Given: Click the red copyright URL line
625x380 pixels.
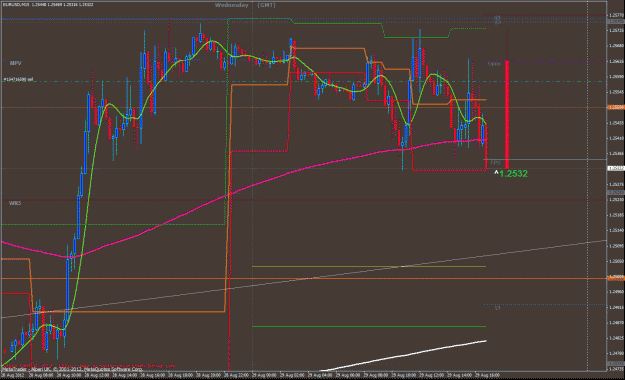Looking at the screenshot, I should click(88, 365).
